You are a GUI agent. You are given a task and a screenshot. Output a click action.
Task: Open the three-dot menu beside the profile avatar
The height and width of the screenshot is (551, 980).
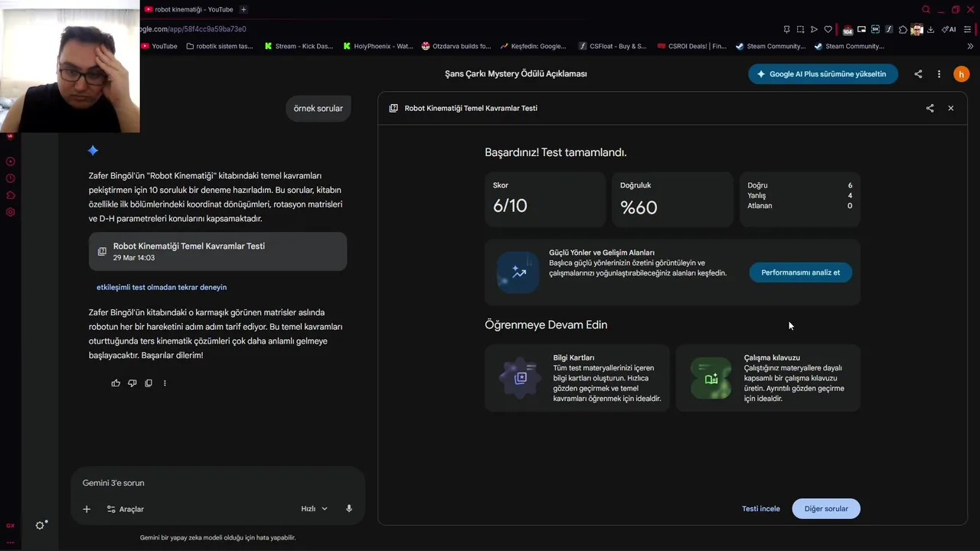[x=939, y=74]
